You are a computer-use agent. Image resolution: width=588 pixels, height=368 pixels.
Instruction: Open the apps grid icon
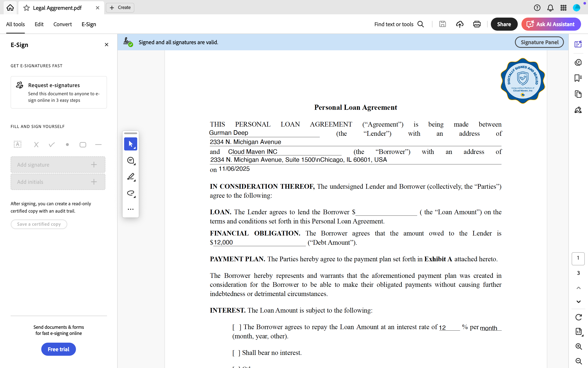tap(563, 8)
